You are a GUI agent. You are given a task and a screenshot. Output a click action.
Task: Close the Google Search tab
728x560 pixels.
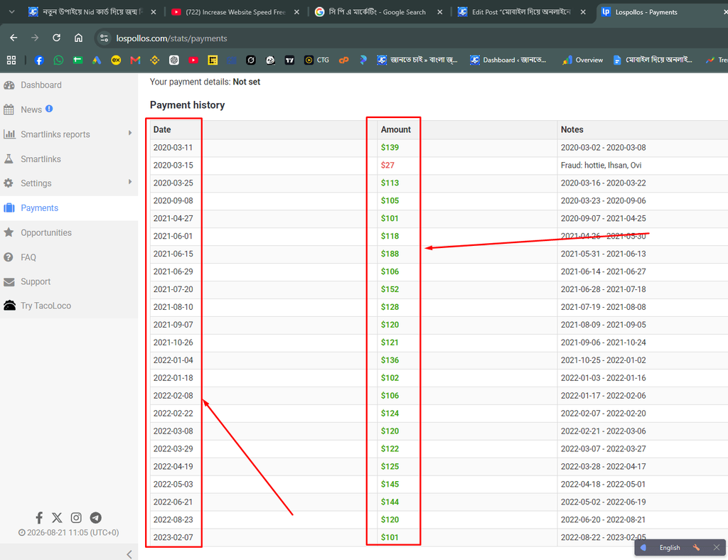pyautogui.click(x=439, y=12)
